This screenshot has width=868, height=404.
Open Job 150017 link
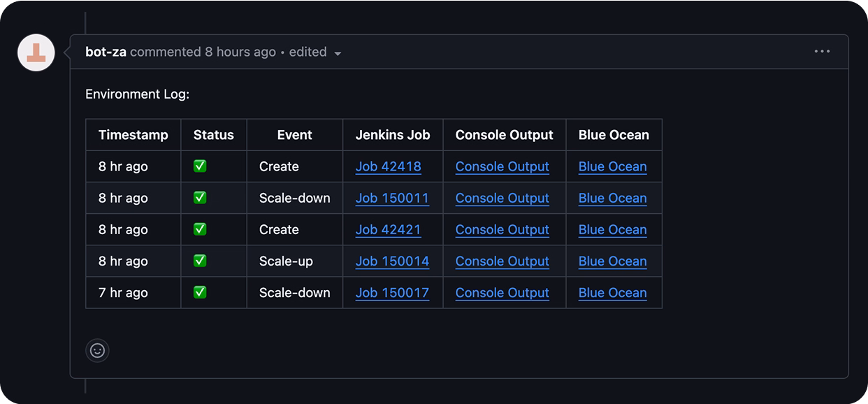pyautogui.click(x=392, y=292)
